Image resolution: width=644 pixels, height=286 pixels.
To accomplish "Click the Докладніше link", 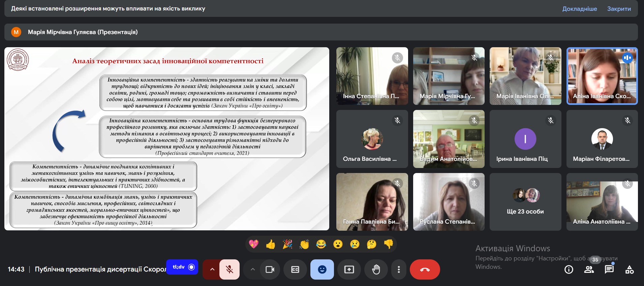I will pos(580,9).
